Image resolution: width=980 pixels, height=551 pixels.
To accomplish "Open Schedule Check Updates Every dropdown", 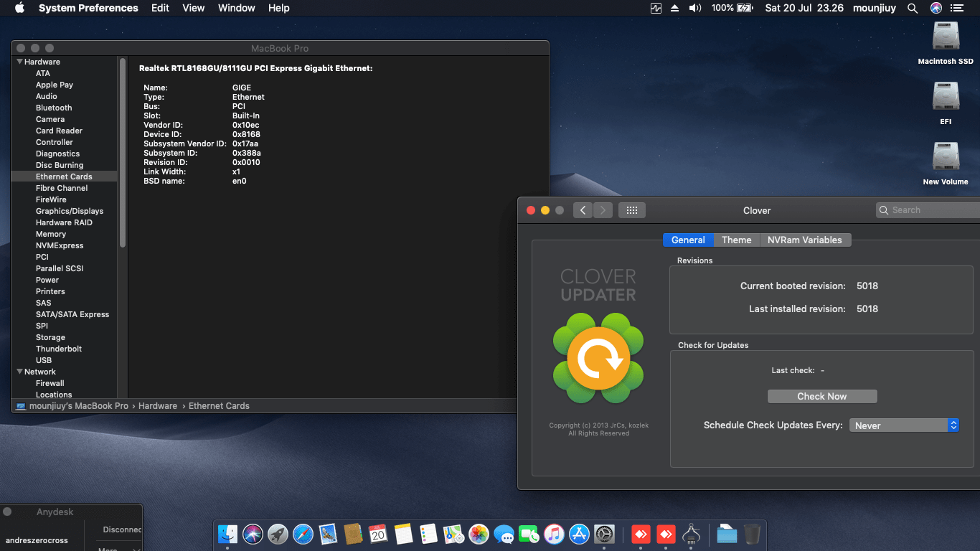I will point(905,425).
